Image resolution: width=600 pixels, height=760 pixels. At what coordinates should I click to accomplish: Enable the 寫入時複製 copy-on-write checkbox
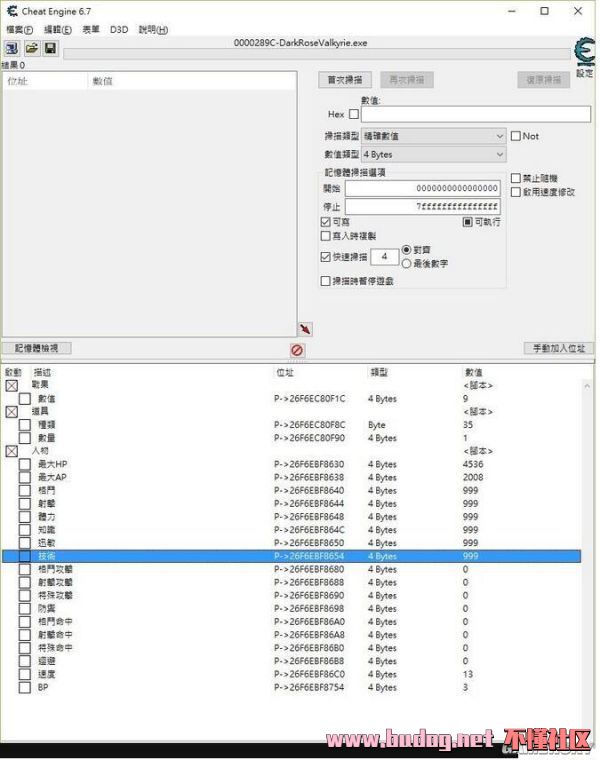tap(326, 236)
